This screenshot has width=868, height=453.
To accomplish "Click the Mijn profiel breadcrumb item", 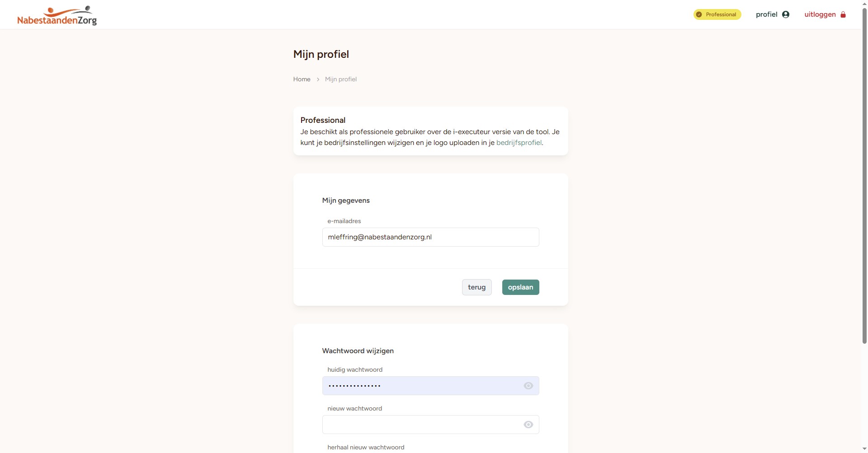I will [x=341, y=79].
